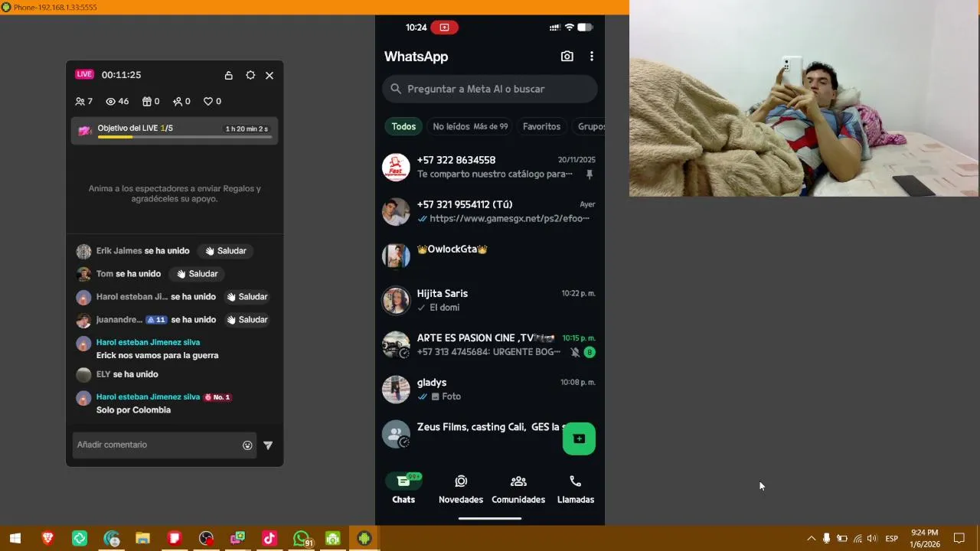This screenshot has width=980, height=551.
Task: Click the viewers eye icon showing 46
Action: [x=117, y=101]
